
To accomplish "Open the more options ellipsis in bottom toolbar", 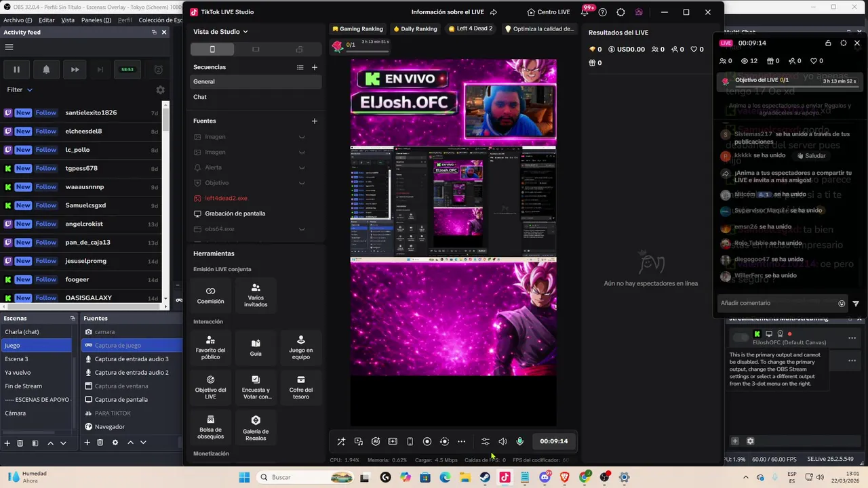I will (x=462, y=441).
